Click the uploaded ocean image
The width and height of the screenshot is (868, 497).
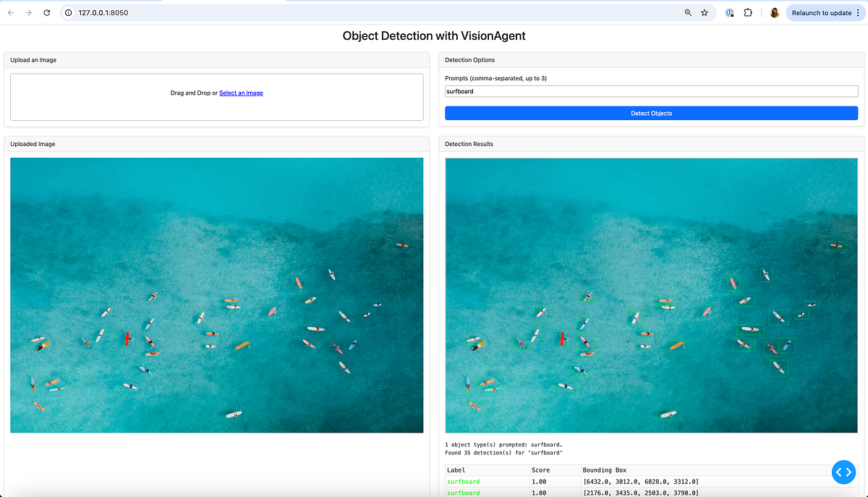216,294
